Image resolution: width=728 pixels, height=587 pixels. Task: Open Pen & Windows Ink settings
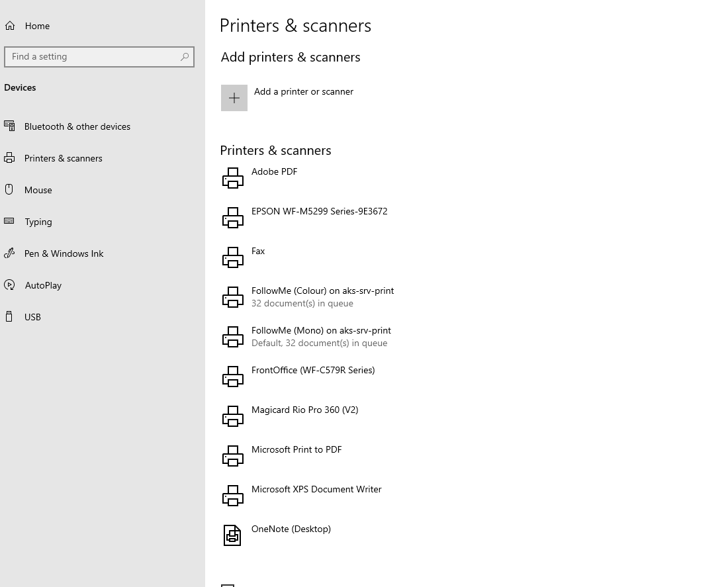click(x=64, y=253)
